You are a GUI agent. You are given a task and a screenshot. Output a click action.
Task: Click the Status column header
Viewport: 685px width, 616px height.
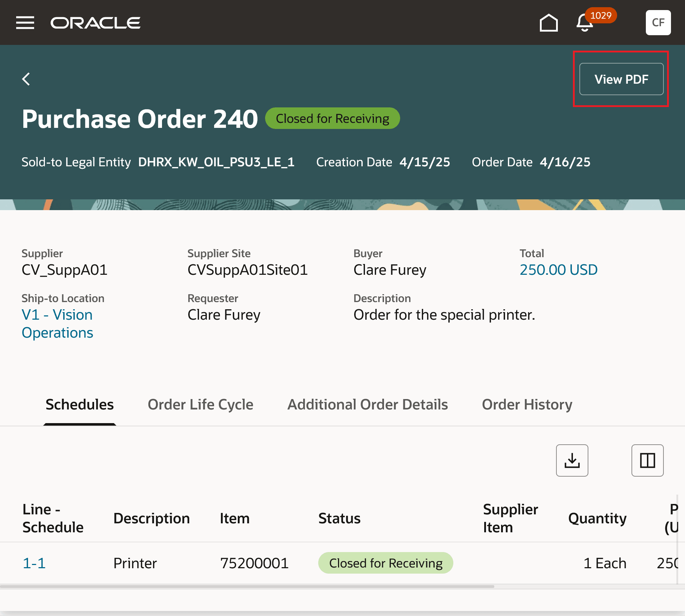click(x=339, y=518)
